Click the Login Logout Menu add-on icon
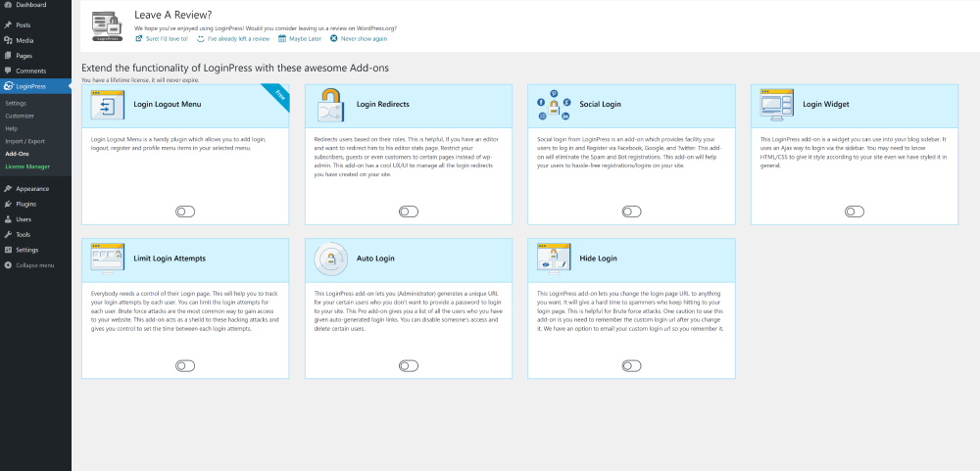The height and width of the screenshot is (471, 980). [x=108, y=105]
